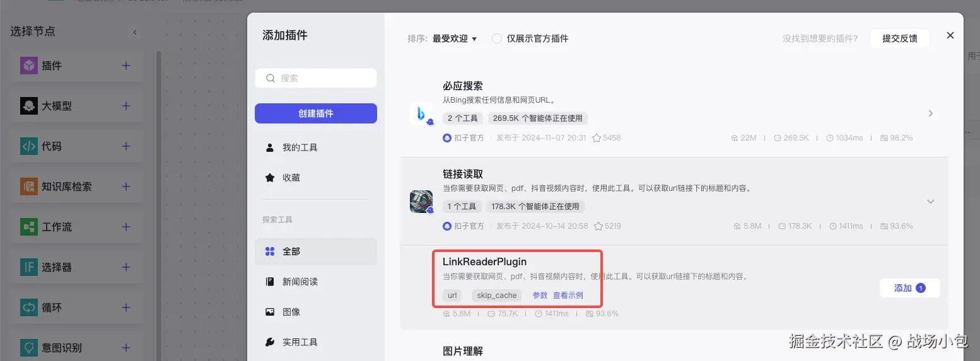This screenshot has width=980, height=361.
Task: Select the 图像 category
Action: 316,312
